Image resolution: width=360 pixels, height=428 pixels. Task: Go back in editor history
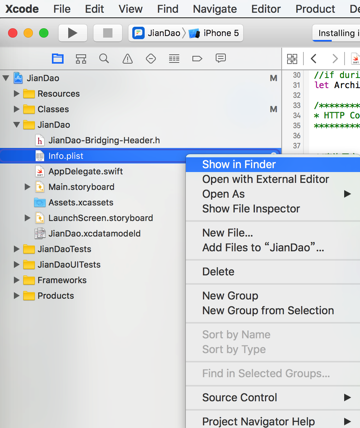[313, 59]
